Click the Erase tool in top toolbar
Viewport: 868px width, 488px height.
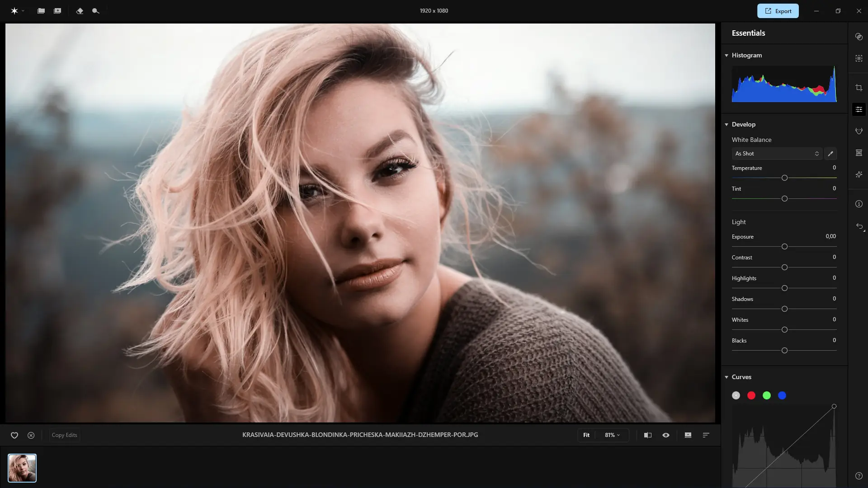80,11
